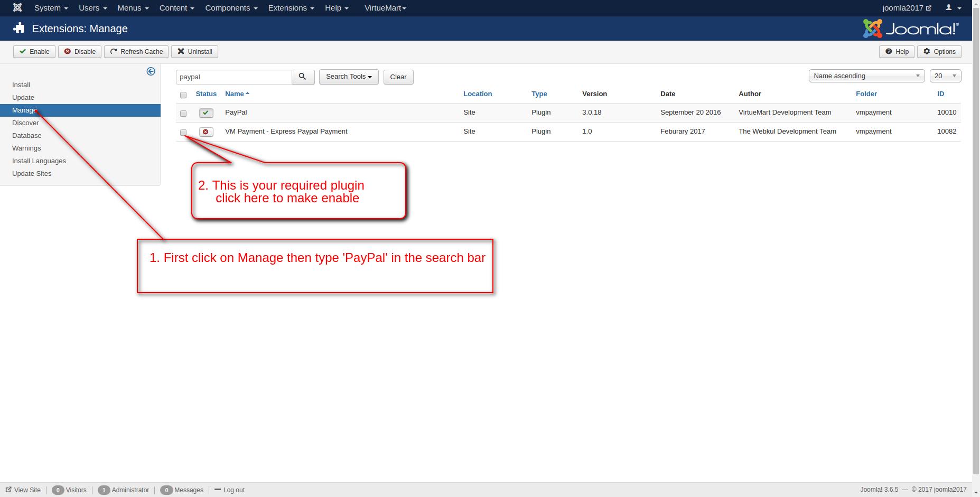Click Log out in the status bar
980x497 pixels.
[x=230, y=490]
